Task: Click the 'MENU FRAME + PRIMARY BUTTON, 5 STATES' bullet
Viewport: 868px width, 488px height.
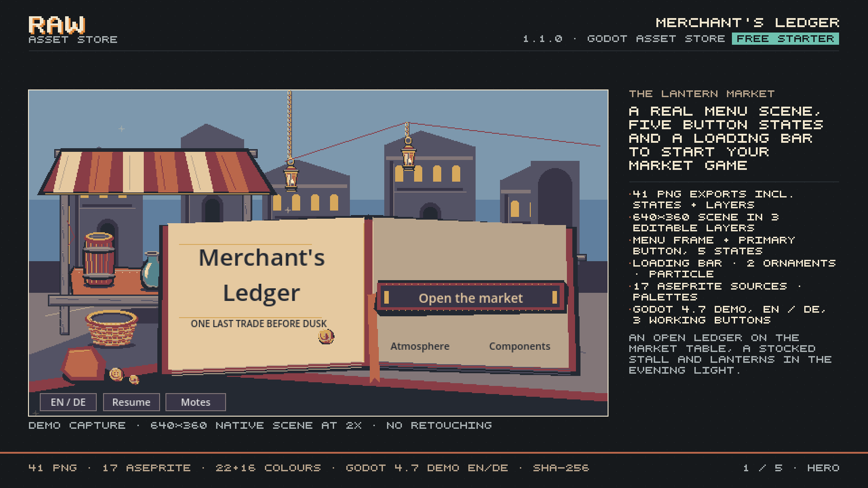Action: click(x=712, y=245)
